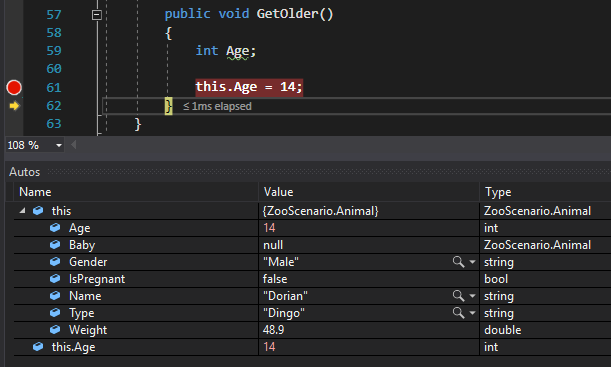Toggle the red breakpoint on line 61

pos(14,88)
